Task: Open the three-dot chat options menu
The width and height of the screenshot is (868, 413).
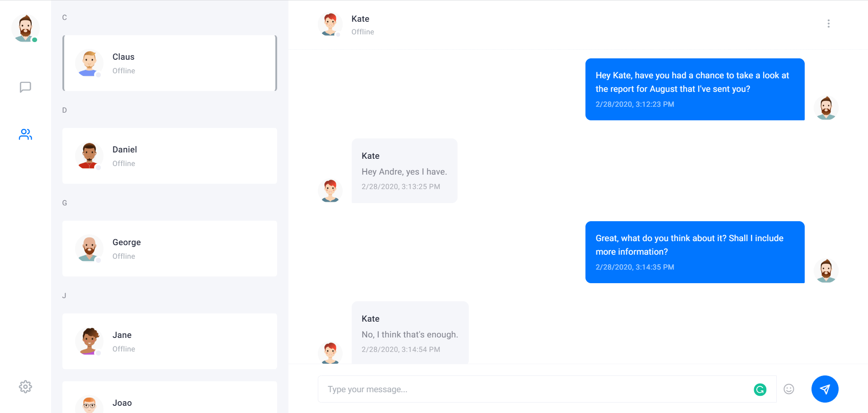Action: pyautogui.click(x=828, y=24)
